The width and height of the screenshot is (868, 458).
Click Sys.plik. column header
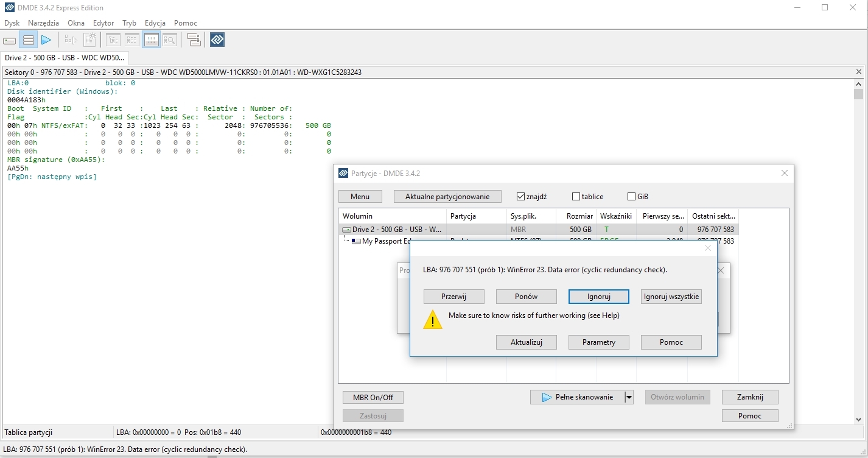coord(531,216)
